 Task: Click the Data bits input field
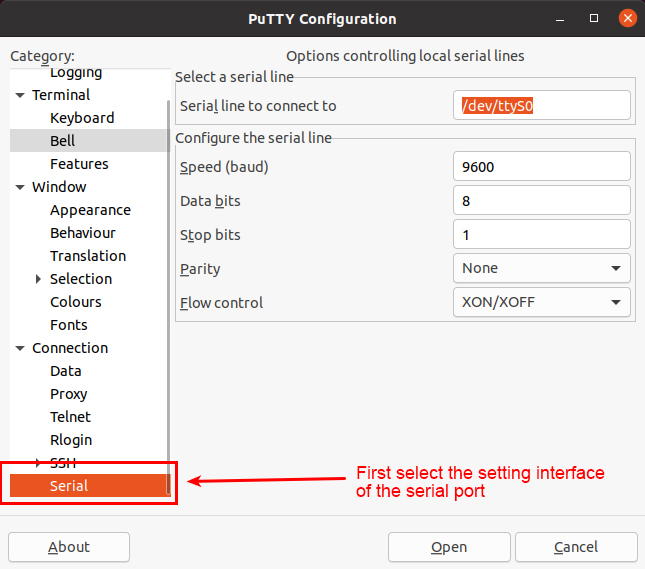point(541,201)
